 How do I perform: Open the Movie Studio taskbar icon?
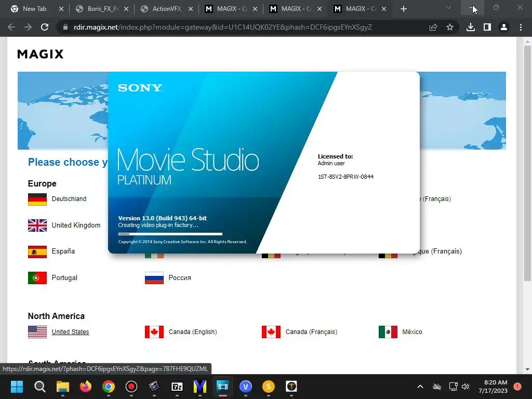tap(223, 387)
